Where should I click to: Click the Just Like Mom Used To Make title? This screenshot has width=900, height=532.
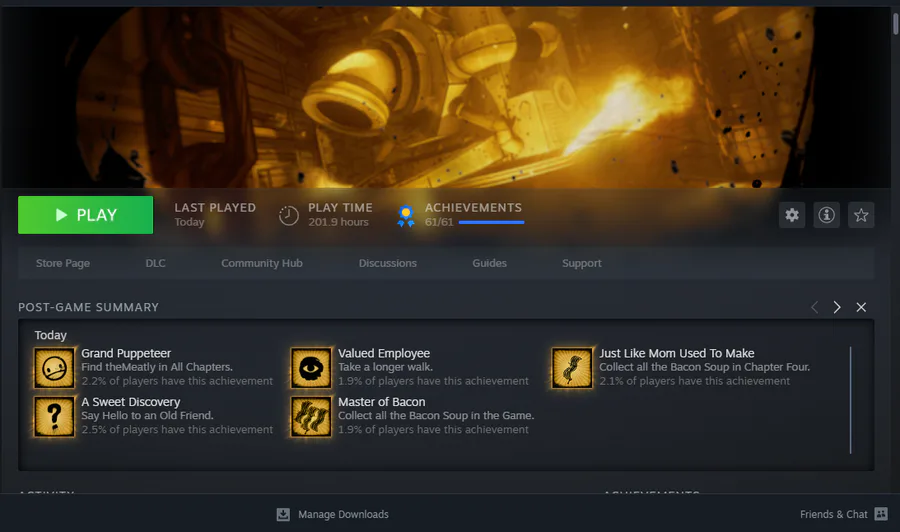click(677, 353)
